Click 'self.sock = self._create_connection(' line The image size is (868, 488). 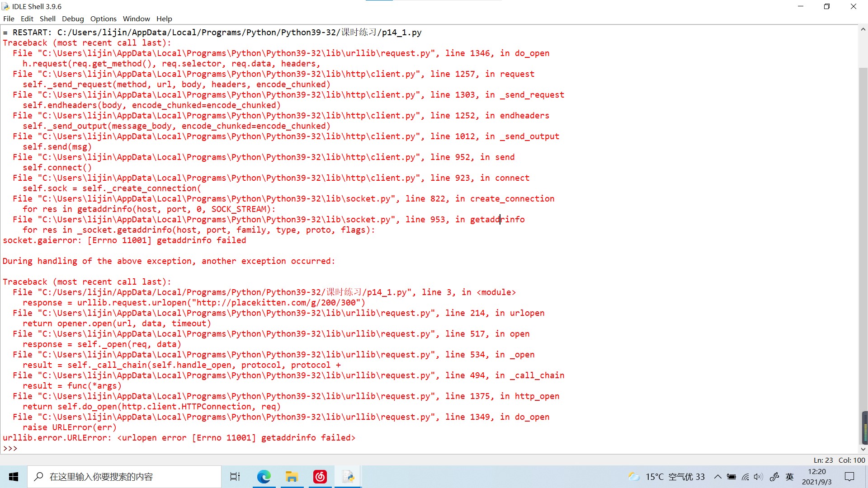click(112, 188)
